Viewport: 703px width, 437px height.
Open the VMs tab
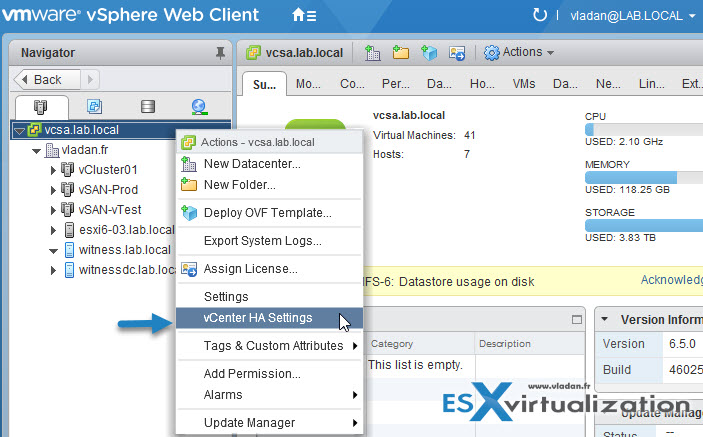(x=524, y=84)
